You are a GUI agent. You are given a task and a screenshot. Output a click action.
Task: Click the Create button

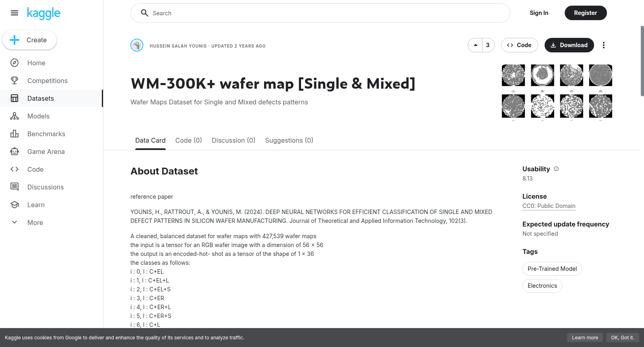(x=29, y=40)
